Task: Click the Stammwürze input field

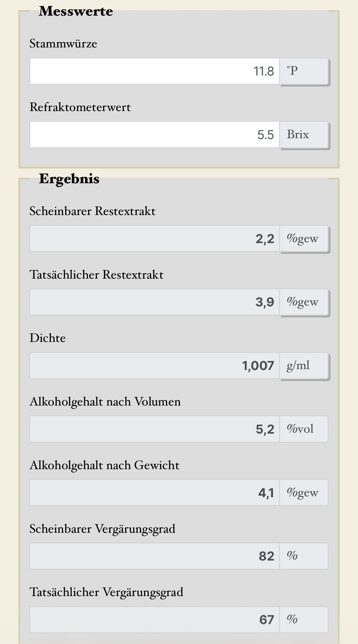Action: pos(155,71)
